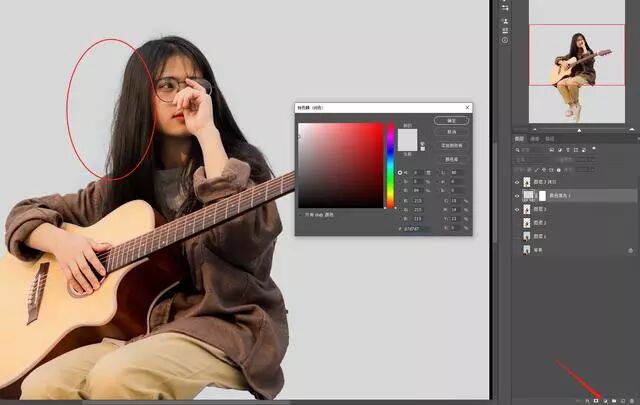Select the L lightness radio button
The height and width of the screenshot is (405, 640).
click(438, 172)
